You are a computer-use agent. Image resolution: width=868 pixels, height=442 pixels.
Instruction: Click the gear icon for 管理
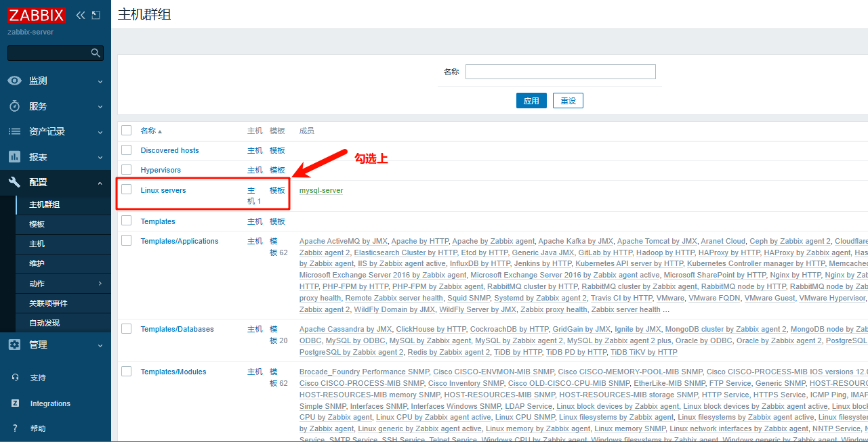tap(14, 345)
